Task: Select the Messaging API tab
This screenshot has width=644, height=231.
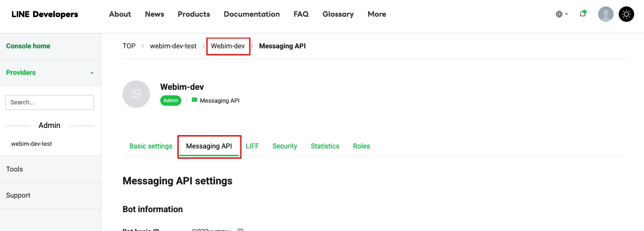Action: (x=209, y=146)
